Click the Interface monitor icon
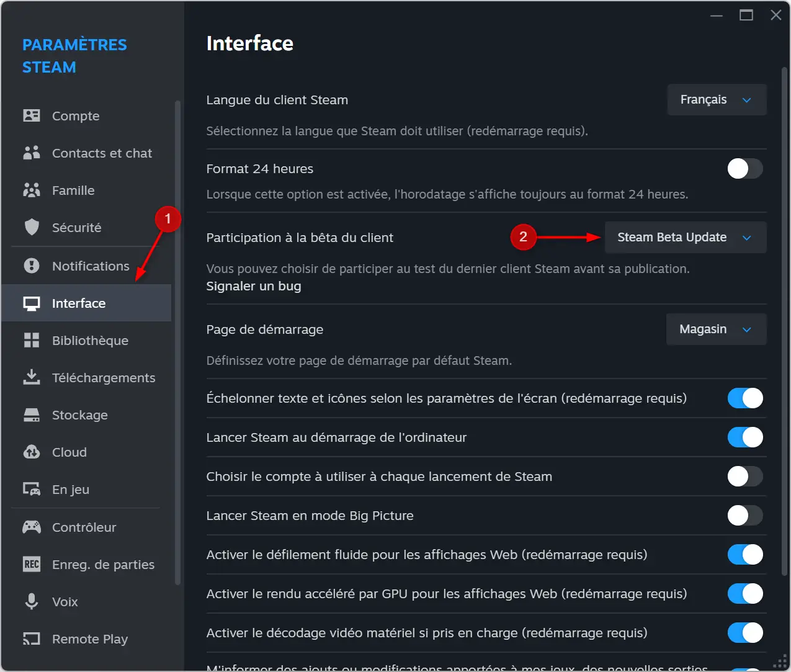The image size is (791, 672). click(x=32, y=303)
